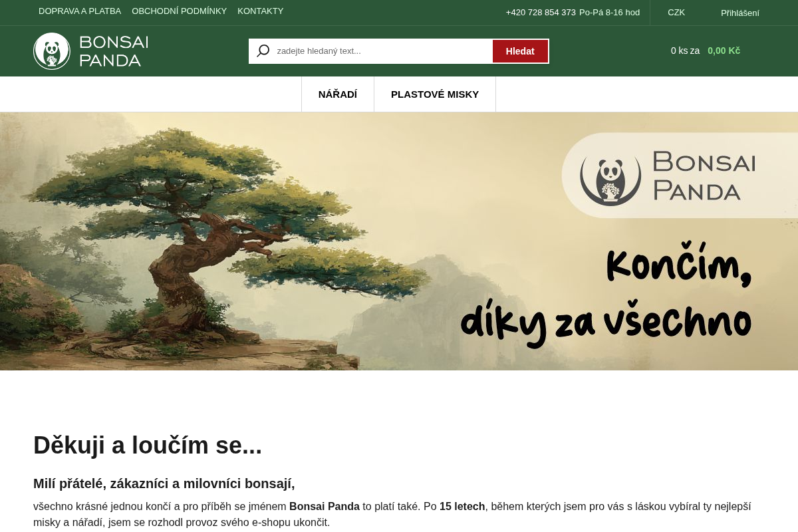Open the cart showing 0,00 Kč

point(706,51)
